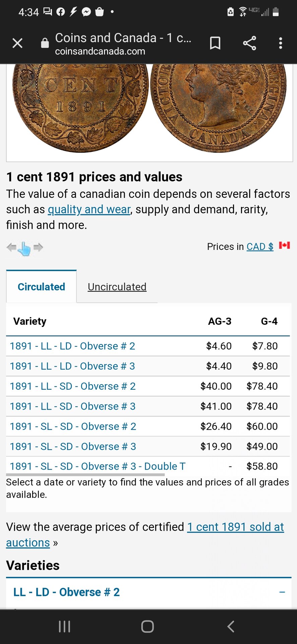Tap the padlock site security icon
The width and height of the screenshot is (297, 644).
45,43
